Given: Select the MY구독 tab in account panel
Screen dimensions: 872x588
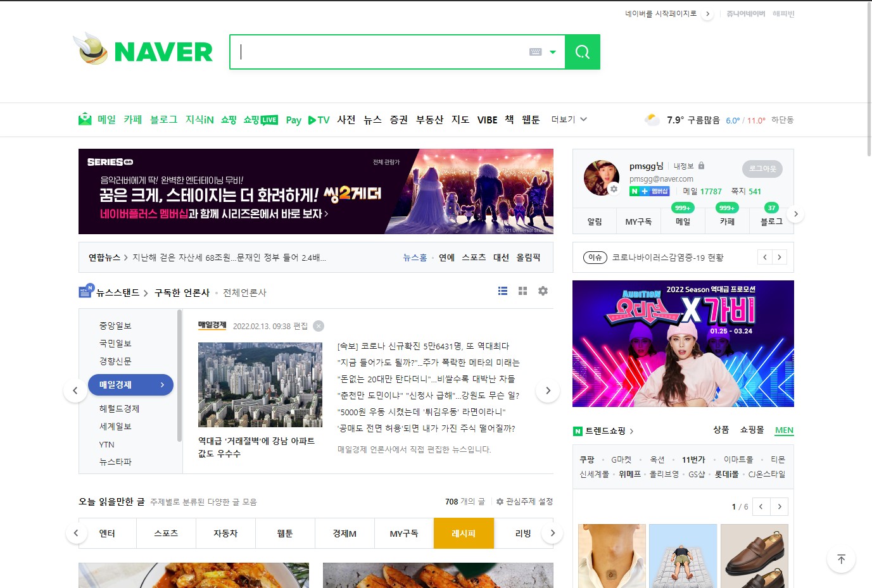Looking at the screenshot, I should [638, 222].
